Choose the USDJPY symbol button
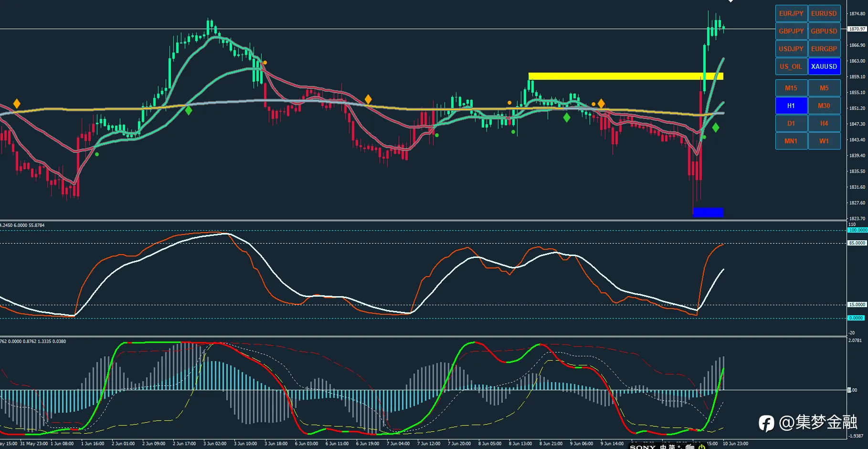Screen dimensions: 868x449 791,49
